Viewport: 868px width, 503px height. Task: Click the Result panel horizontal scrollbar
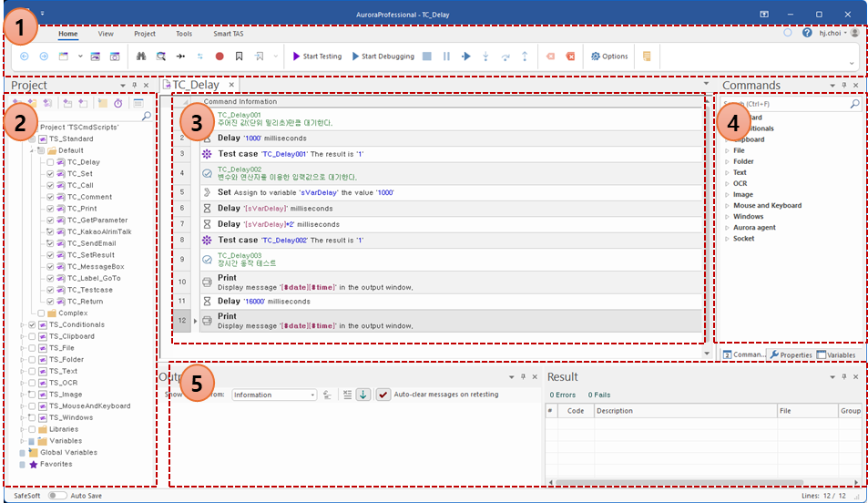(679, 483)
